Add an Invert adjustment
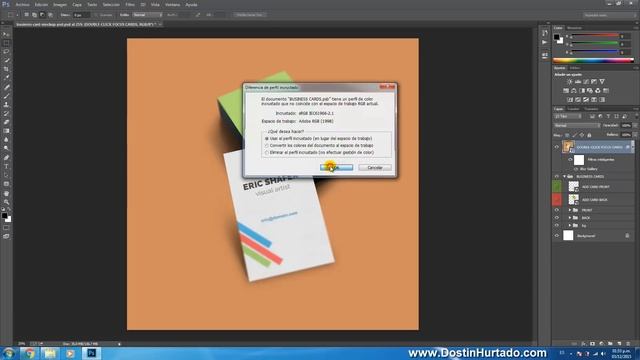Viewport: 640px width, 360px height. pyautogui.click(x=570, y=100)
